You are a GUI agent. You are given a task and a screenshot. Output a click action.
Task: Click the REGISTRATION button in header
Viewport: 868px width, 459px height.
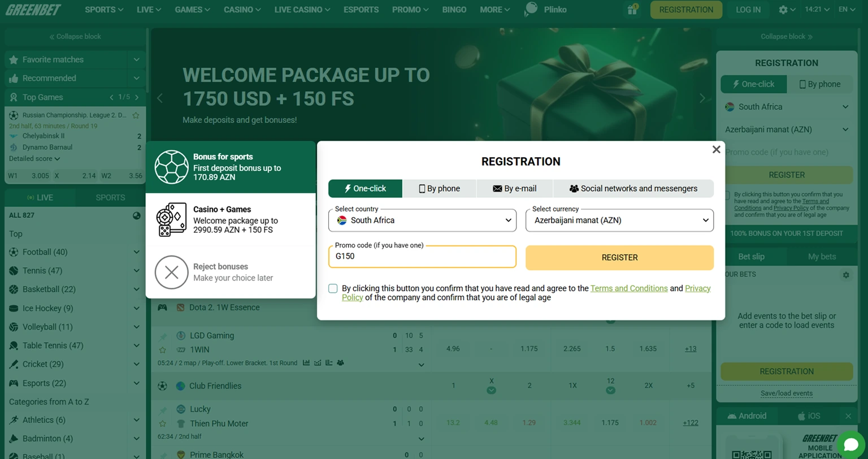[686, 10]
